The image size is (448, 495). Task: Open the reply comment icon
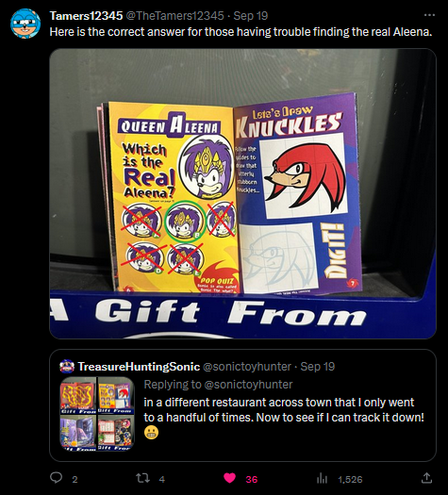pyautogui.click(x=57, y=478)
